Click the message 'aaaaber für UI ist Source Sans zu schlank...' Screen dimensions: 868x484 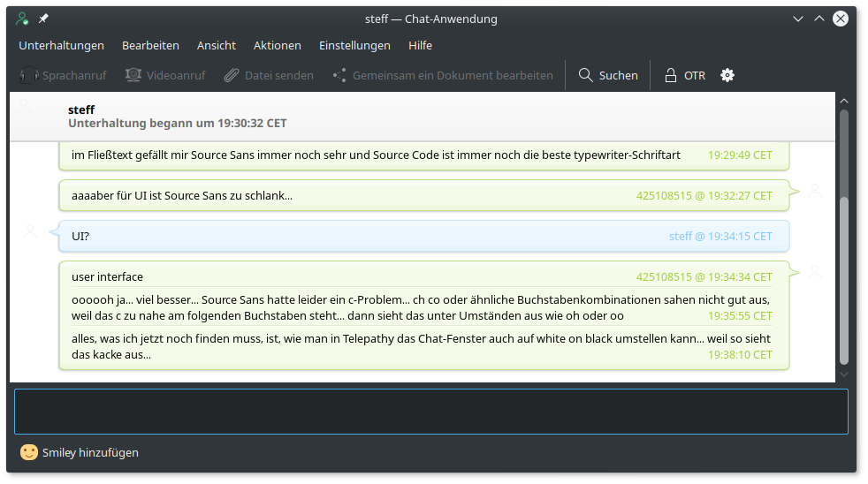[182, 196]
